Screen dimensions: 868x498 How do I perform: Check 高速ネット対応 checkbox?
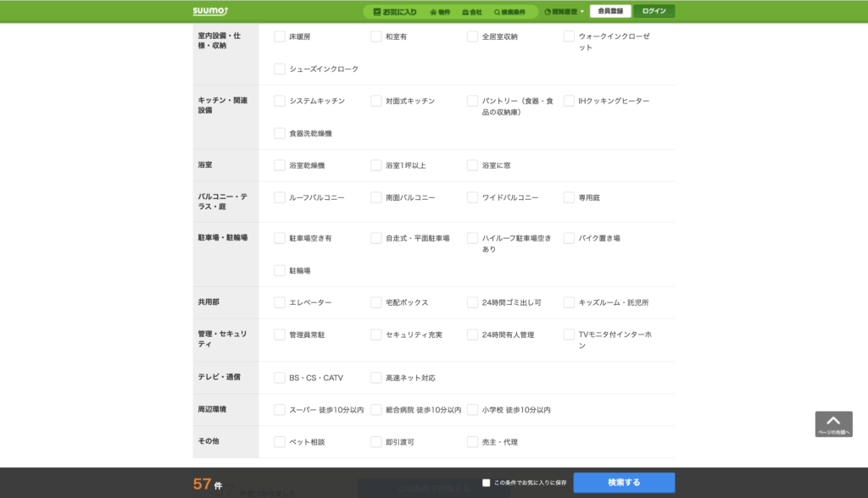[376, 378]
